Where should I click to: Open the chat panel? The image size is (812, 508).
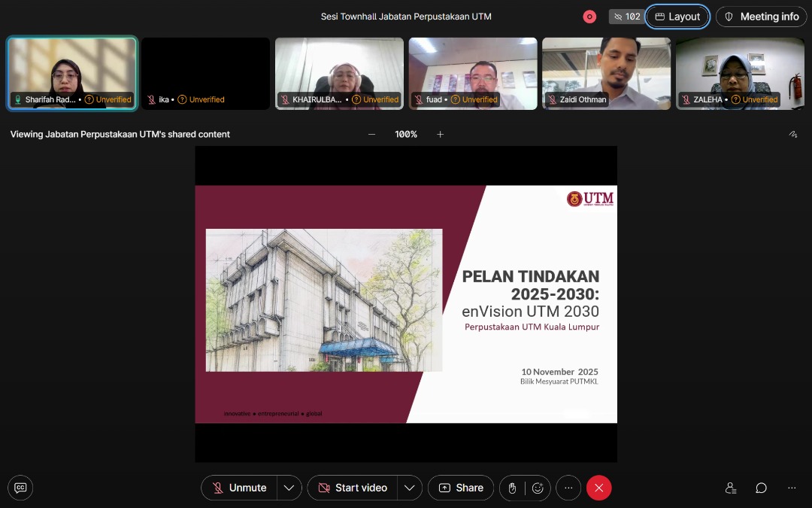pyautogui.click(x=761, y=488)
